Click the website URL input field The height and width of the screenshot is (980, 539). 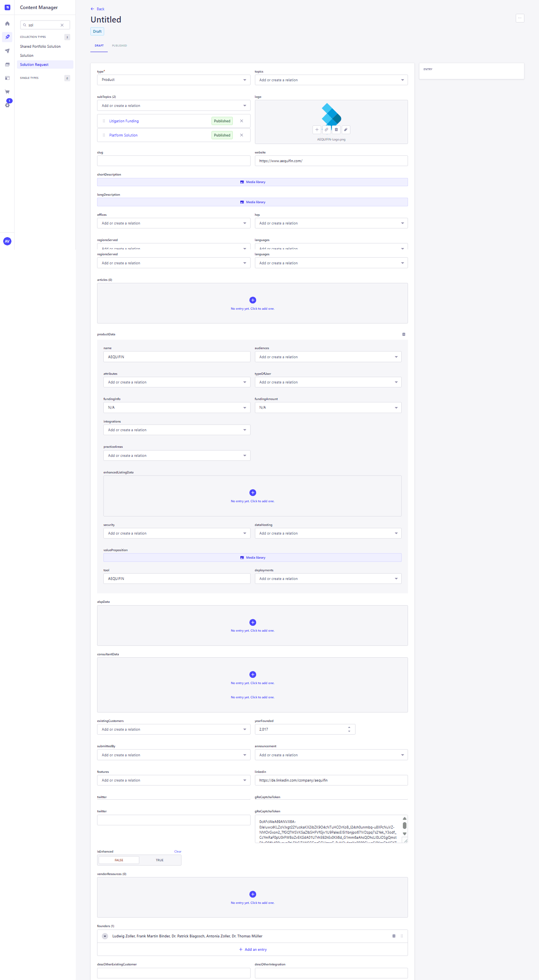pos(331,161)
